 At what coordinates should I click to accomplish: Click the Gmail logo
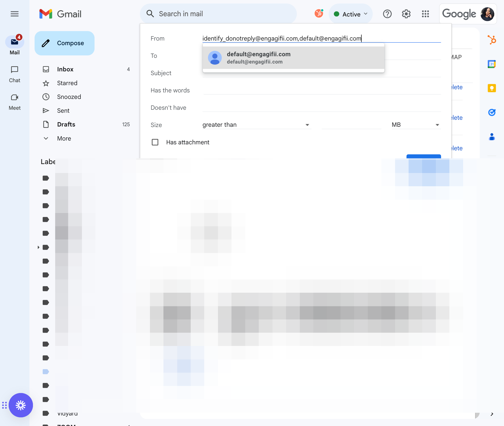tap(60, 14)
